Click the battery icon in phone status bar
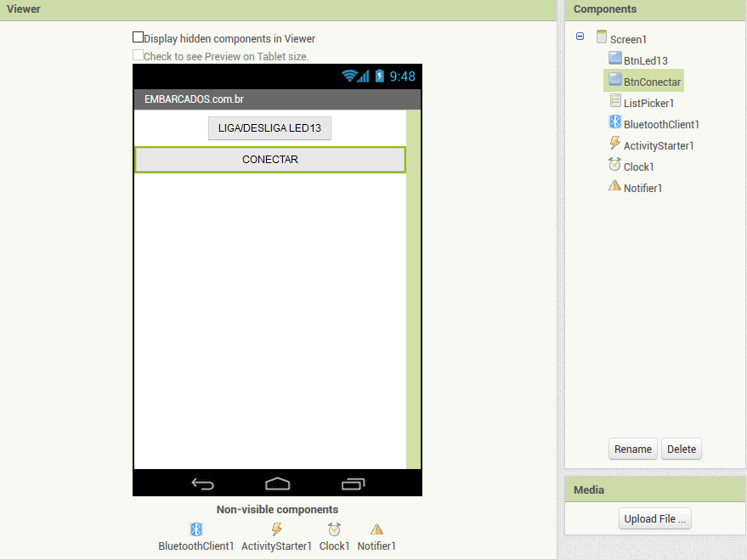This screenshot has width=747, height=560. (x=380, y=76)
